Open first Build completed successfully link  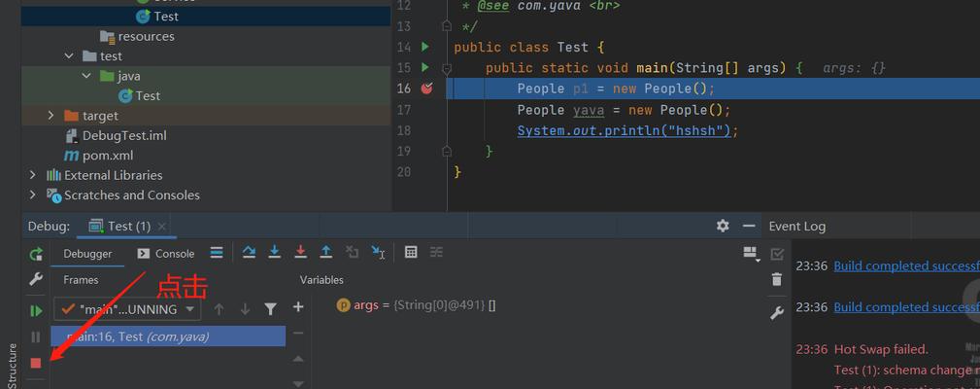[906, 265]
